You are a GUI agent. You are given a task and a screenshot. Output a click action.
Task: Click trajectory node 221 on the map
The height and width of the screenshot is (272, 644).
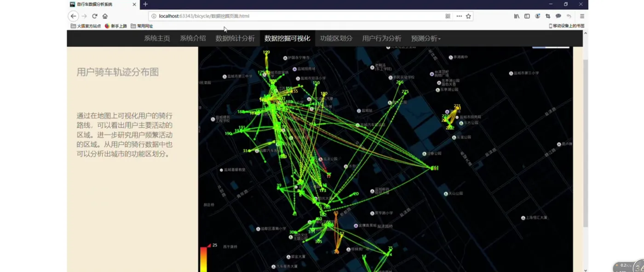pyautogui.click(x=457, y=106)
